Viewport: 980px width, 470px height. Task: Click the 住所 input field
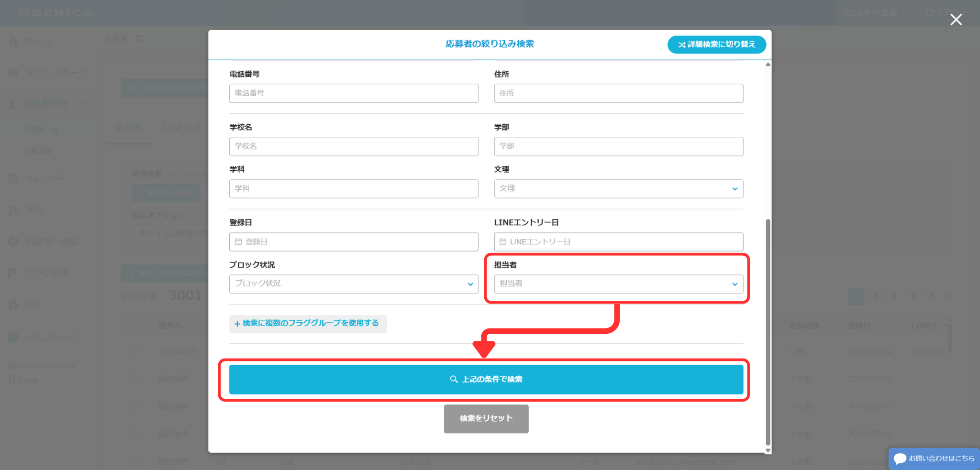click(x=618, y=93)
